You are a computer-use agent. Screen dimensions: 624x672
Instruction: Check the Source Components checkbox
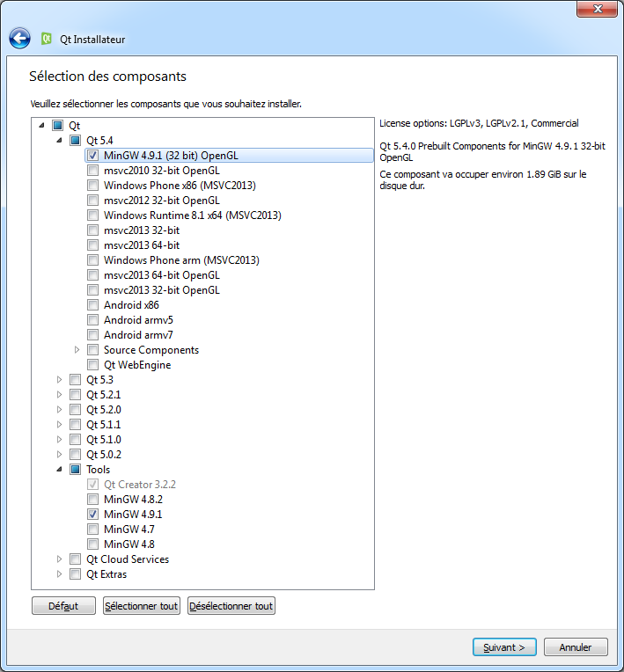92,350
